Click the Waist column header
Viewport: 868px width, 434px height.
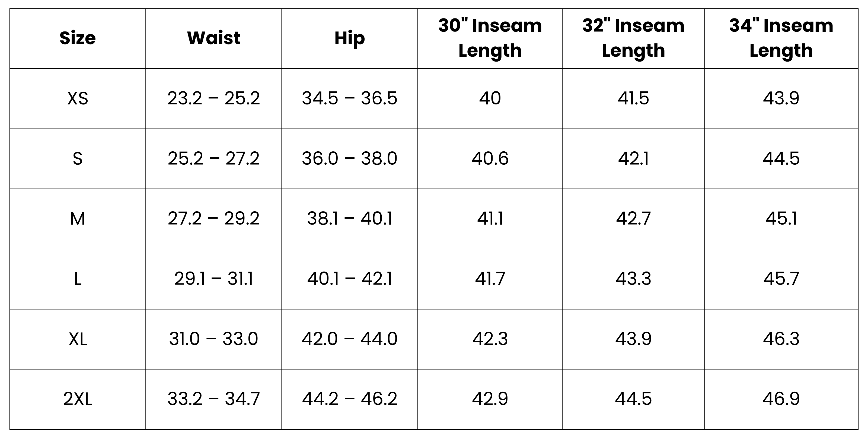coord(214,38)
